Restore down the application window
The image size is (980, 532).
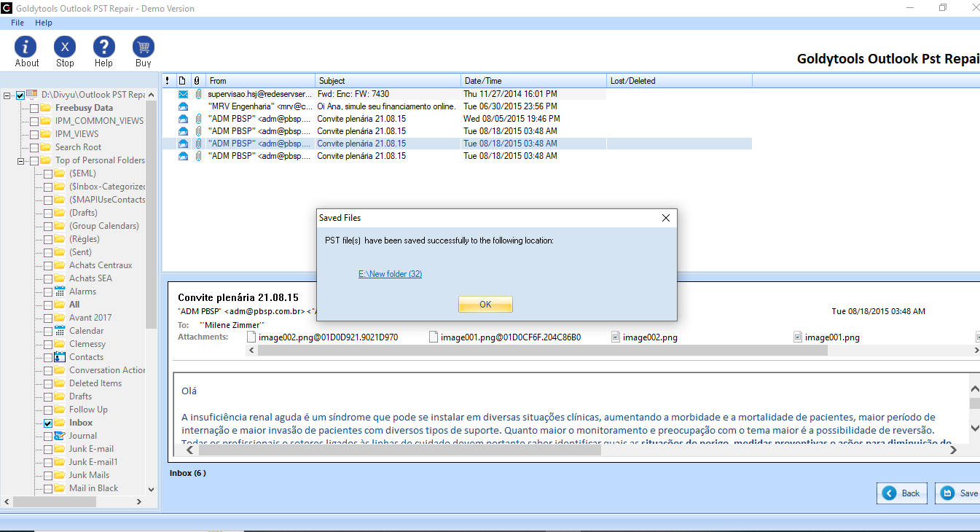pos(943,8)
